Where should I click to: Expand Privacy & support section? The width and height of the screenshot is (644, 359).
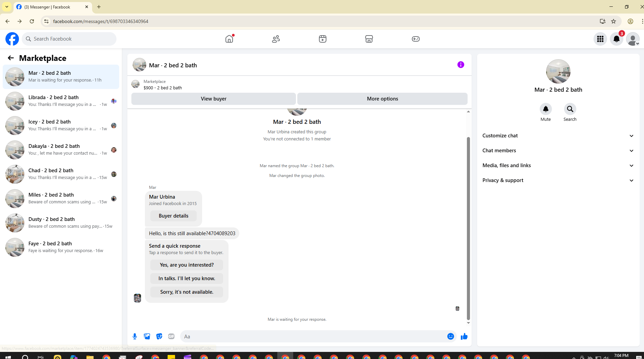point(558,180)
